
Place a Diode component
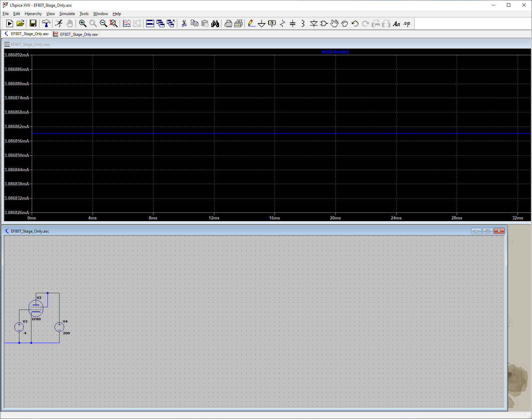314,23
